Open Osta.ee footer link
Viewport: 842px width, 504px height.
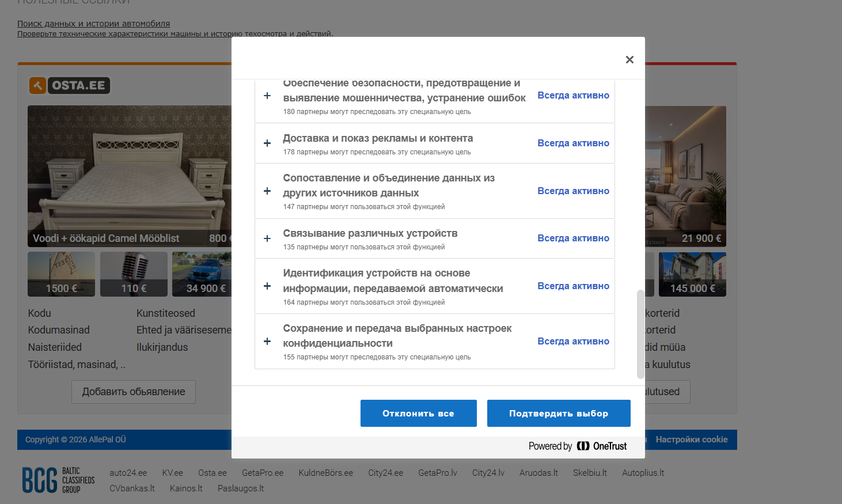(213, 473)
